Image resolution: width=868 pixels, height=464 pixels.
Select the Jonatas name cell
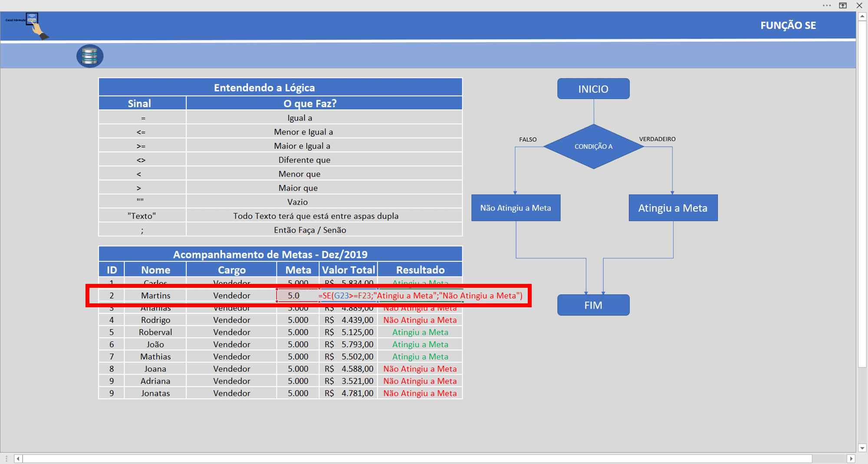point(155,393)
